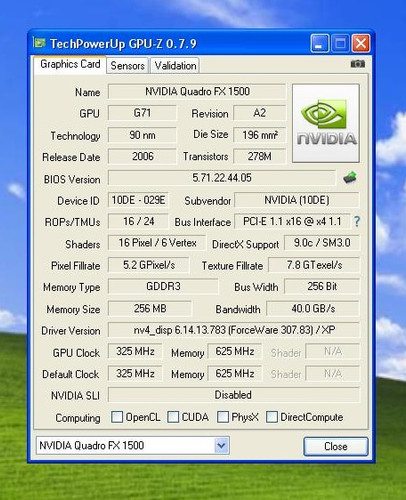Click the Default Clock row Shader N/A field

[333, 373]
